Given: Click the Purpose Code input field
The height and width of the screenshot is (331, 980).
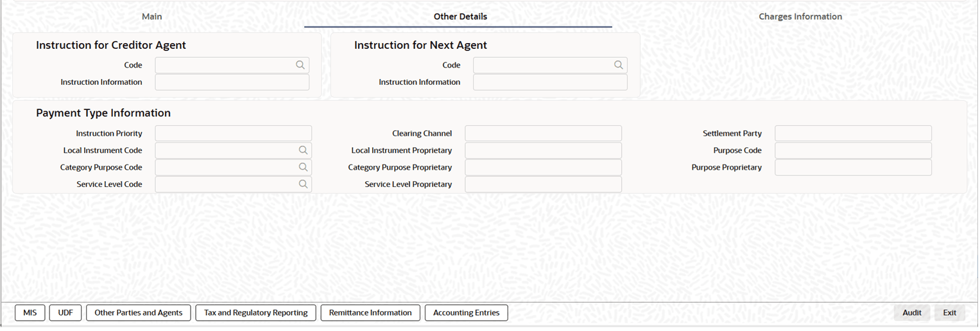Looking at the screenshot, I should tap(853, 150).
